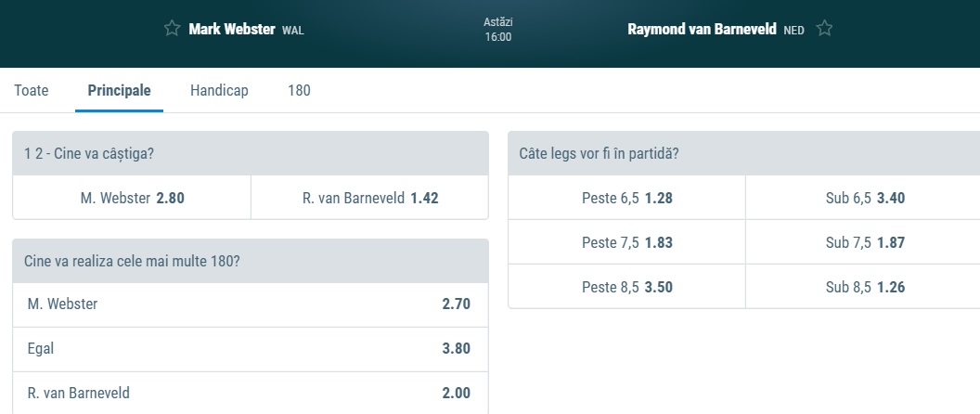980x414 pixels.
Task: Choose Peste 7,5 legs at 1.83
Action: tap(626, 242)
